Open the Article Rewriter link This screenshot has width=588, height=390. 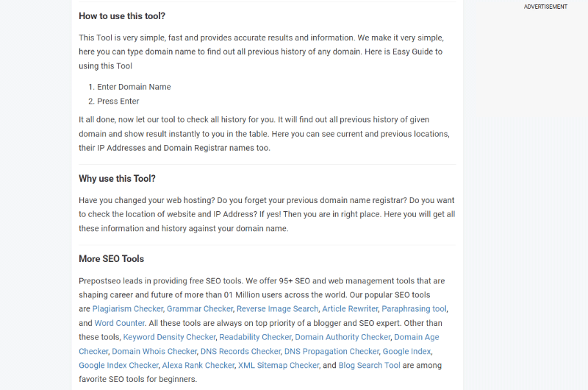pyautogui.click(x=350, y=309)
